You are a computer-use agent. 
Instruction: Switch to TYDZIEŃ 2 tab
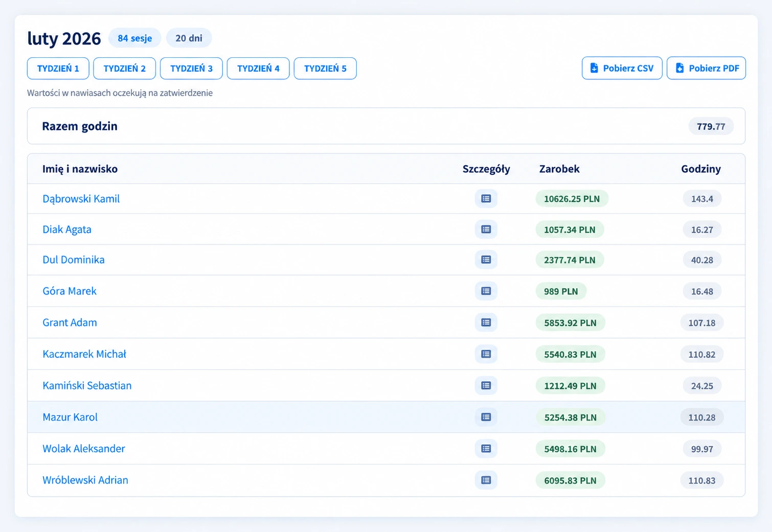[125, 68]
